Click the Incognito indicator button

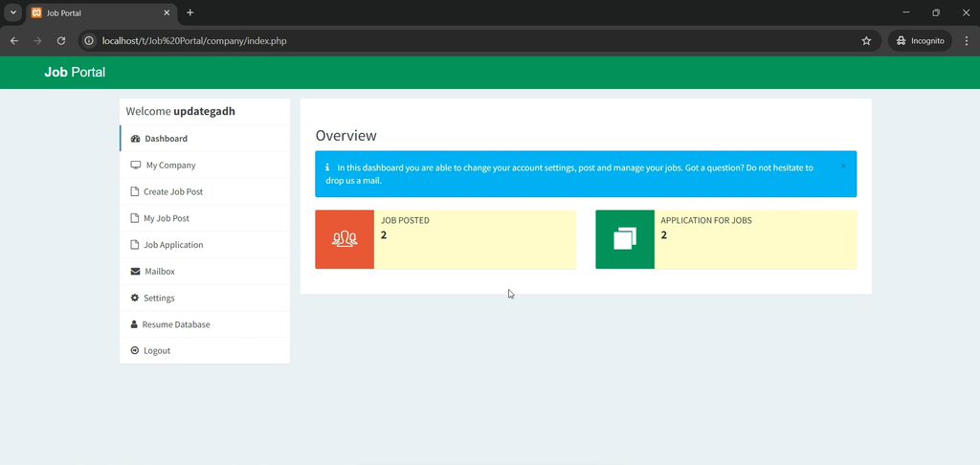click(920, 40)
